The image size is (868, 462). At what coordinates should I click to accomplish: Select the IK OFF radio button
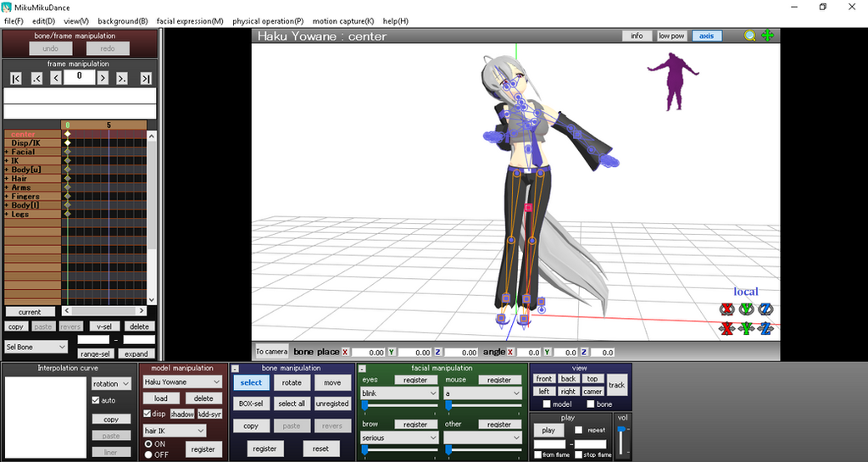pyautogui.click(x=148, y=454)
